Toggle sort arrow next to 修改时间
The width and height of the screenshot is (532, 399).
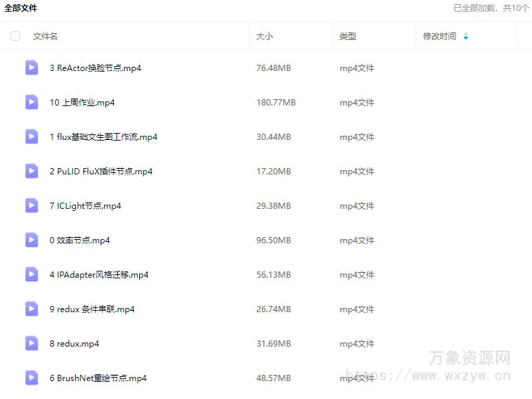click(x=466, y=37)
